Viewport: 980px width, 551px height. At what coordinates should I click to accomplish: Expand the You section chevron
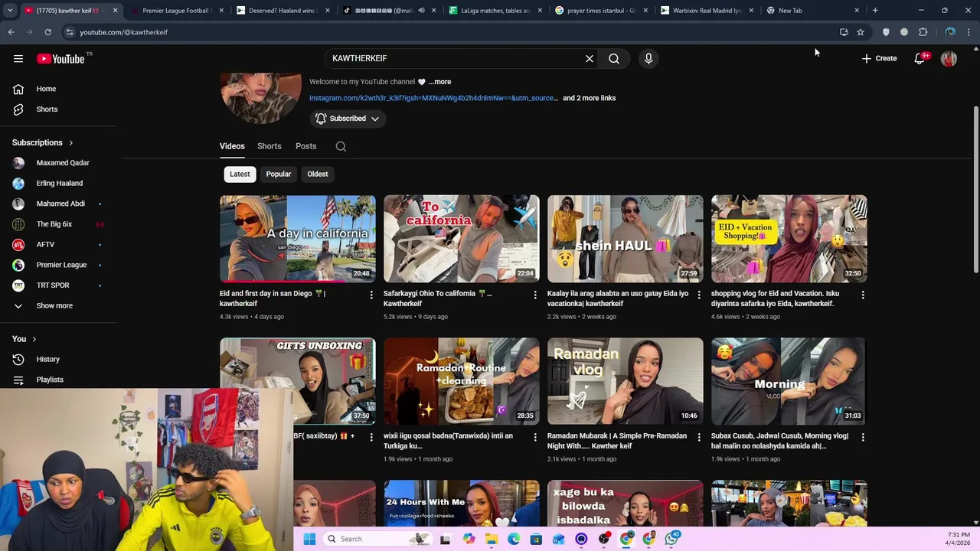tap(34, 339)
